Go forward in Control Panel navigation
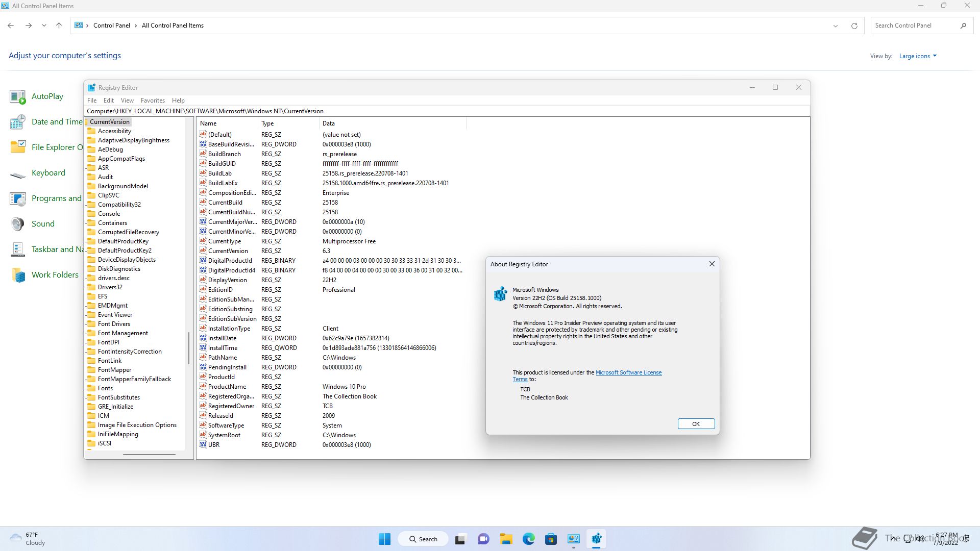This screenshot has width=980, height=551. (x=29, y=26)
